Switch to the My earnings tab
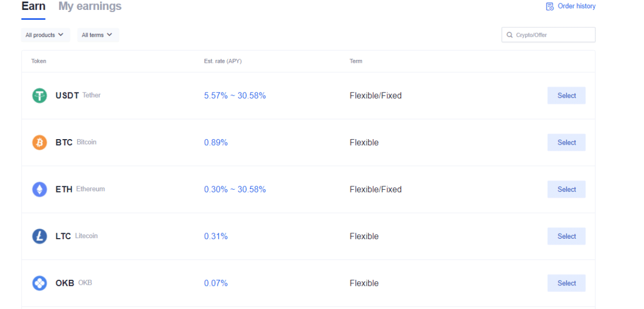The height and width of the screenshot is (309, 644). 90,7
